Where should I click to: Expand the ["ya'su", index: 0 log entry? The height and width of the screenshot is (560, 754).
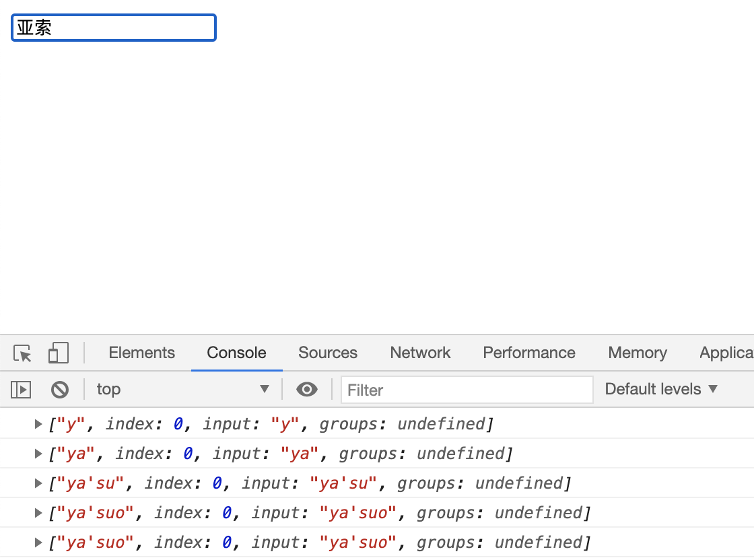[38, 483]
